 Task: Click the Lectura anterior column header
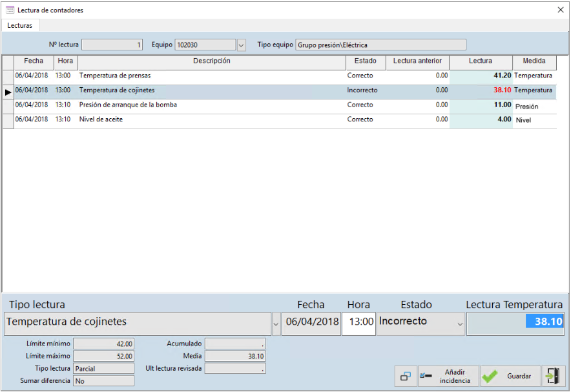[x=417, y=61]
